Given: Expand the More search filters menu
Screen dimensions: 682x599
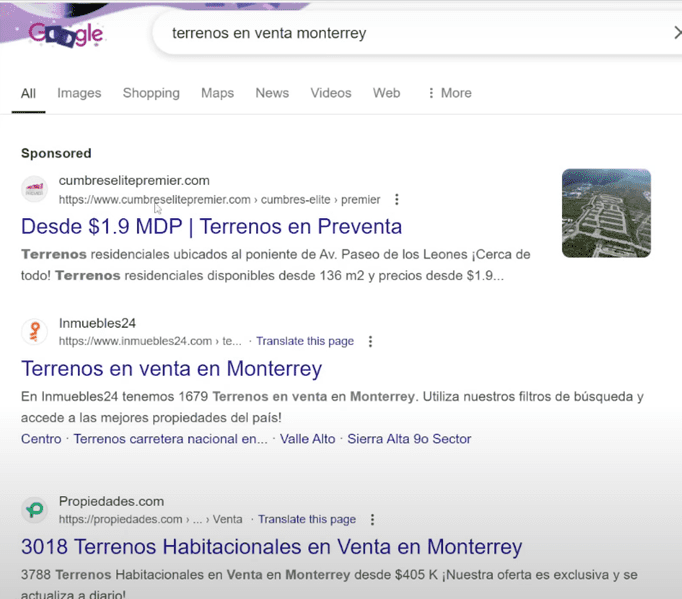Looking at the screenshot, I should click(x=448, y=93).
